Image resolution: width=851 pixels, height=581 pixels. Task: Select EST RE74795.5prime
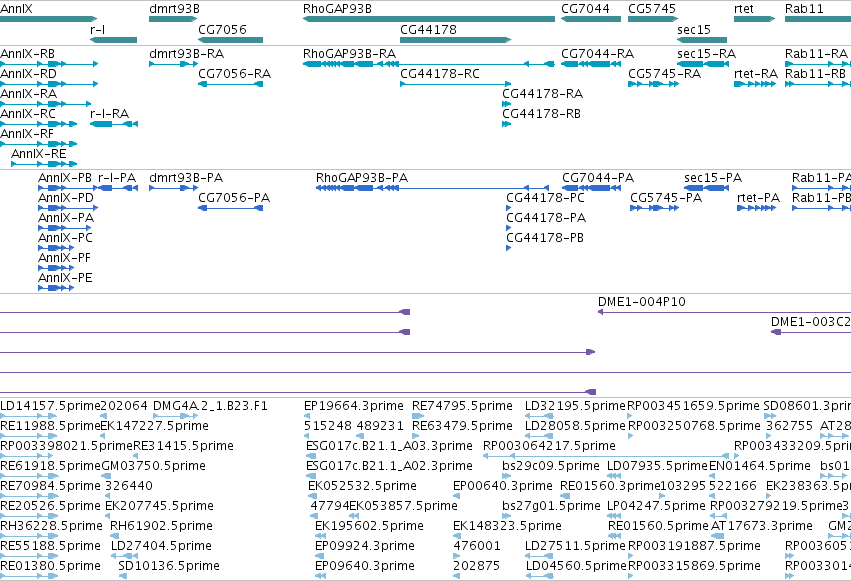pos(462,406)
